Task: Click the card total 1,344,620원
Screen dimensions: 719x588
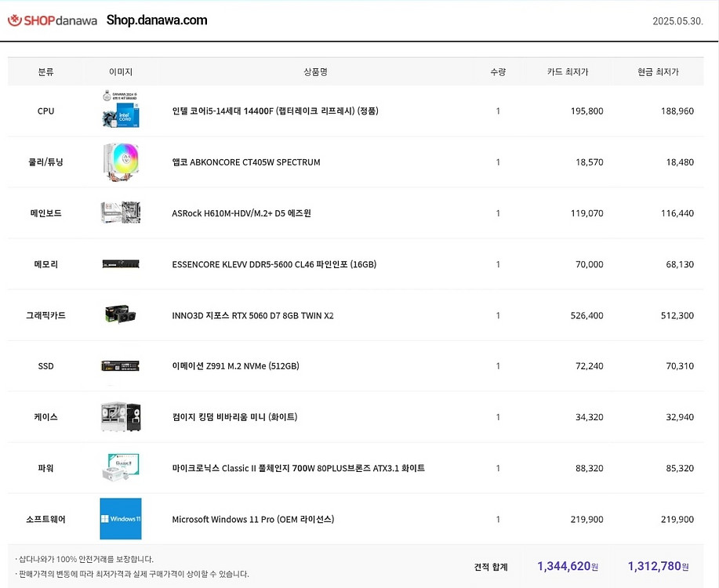Action: click(568, 567)
